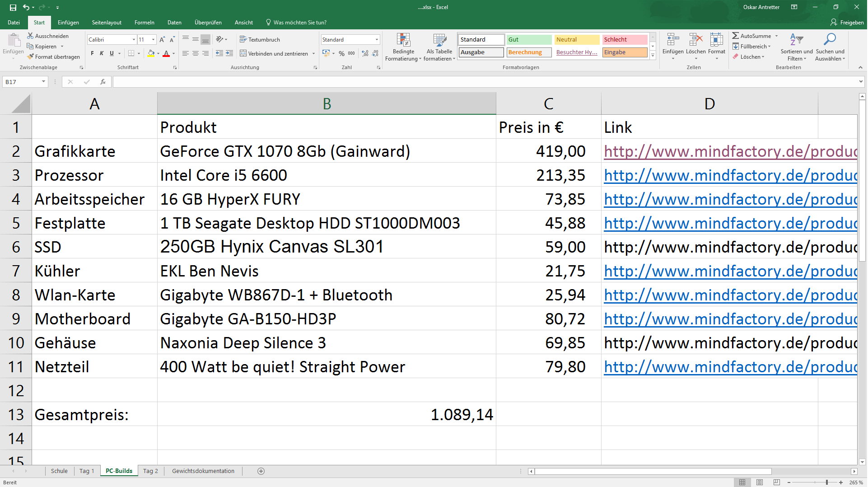Save the workbook via the quick access icon
The width and height of the screenshot is (868, 487).
click(13, 7)
